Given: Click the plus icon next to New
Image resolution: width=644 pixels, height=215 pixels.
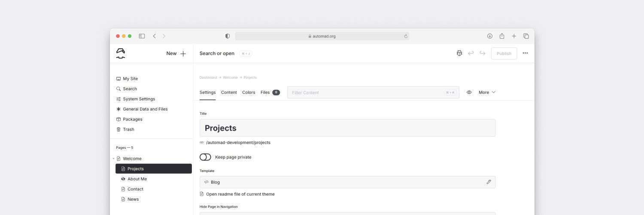Looking at the screenshot, I should (x=183, y=54).
